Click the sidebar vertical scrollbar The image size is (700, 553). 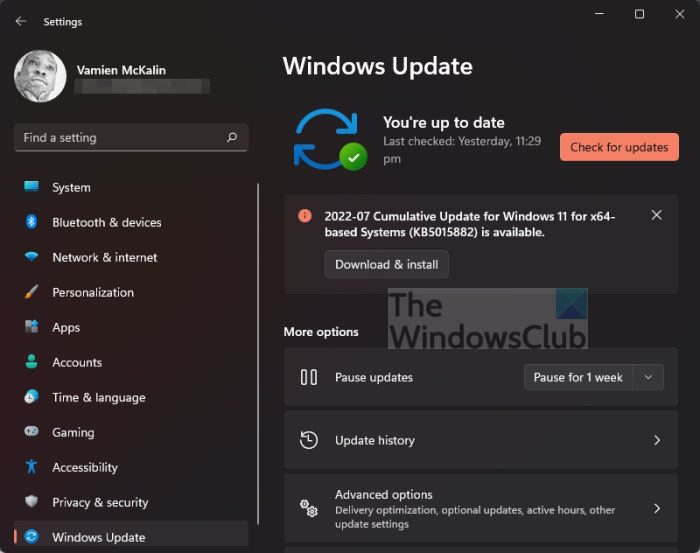[x=258, y=353]
